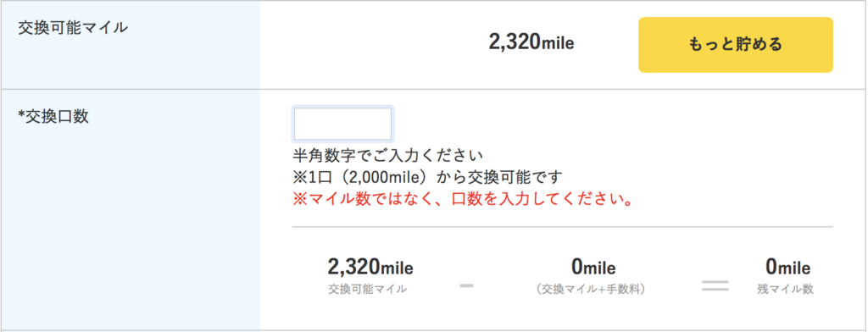Click the 0mile value above 残マイル数

point(787,268)
